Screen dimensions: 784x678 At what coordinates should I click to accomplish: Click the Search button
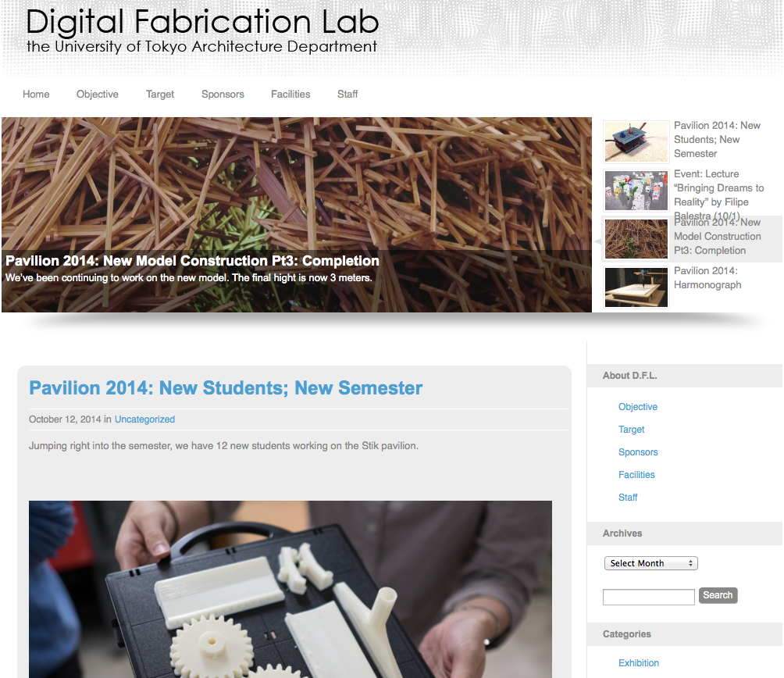[x=718, y=595]
